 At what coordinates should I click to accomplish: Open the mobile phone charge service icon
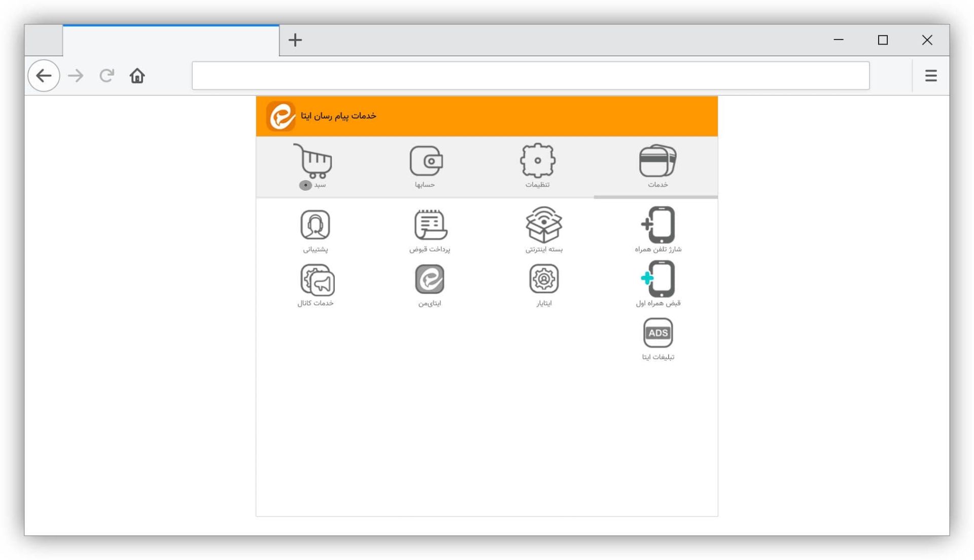coord(658,225)
